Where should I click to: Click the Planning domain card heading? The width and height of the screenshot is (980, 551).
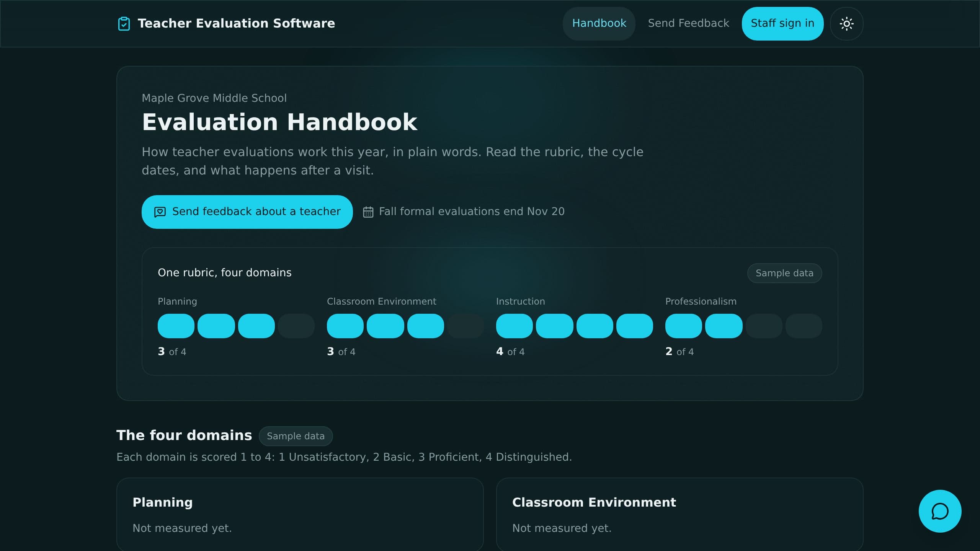163,502
